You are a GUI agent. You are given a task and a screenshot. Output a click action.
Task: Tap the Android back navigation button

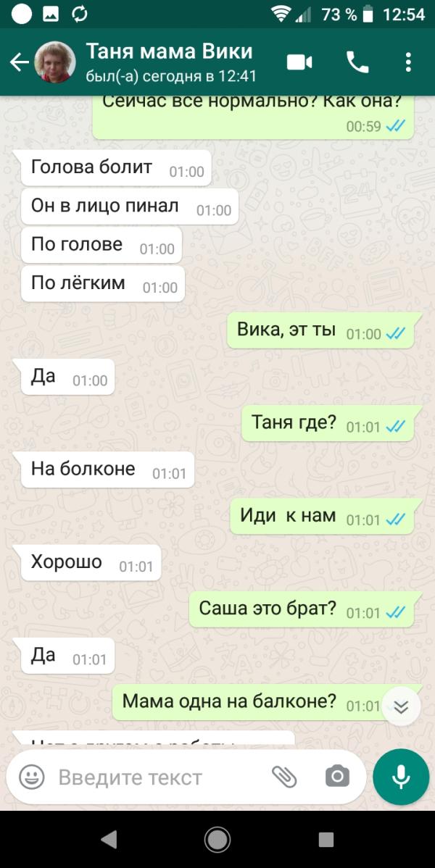point(109,840)
